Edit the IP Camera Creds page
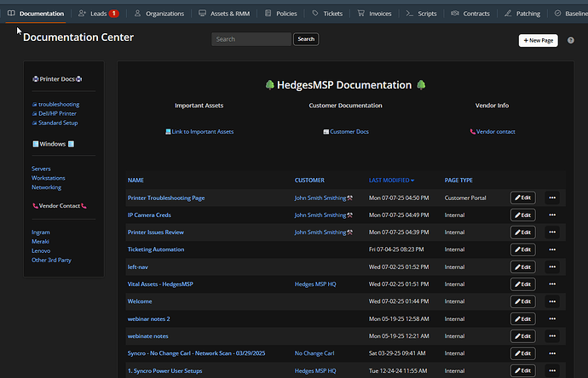588x378 pixels. tap(522, 215)
